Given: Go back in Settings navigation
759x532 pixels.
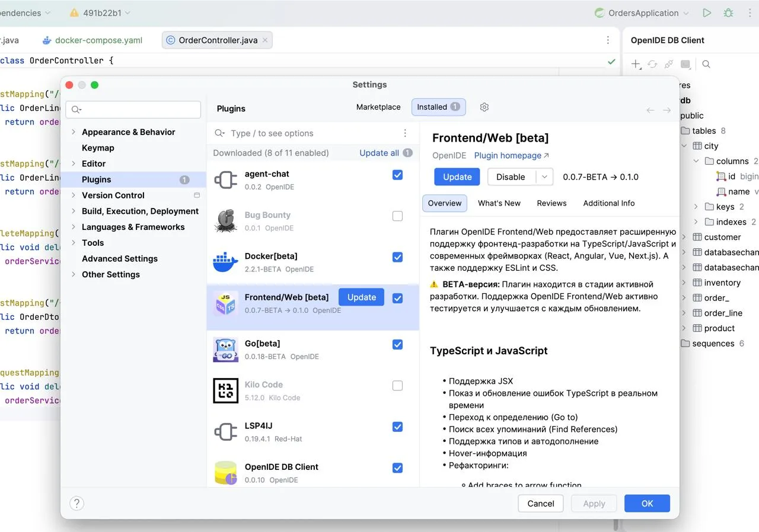Looking at the screenshot, I should pyautogui.click(x=650, y=110).
